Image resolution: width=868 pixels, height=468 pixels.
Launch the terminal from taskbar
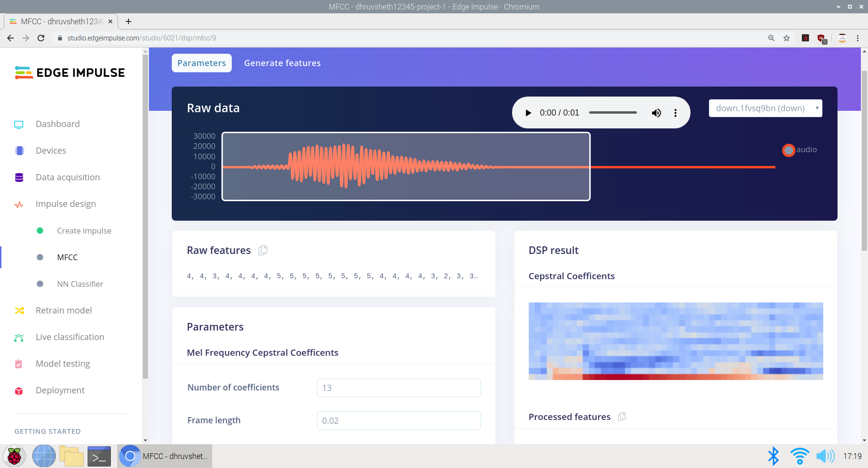coord(99,457)
